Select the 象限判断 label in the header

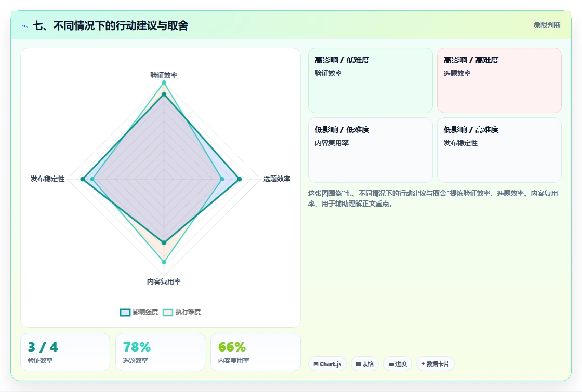[x=547, y=25]
